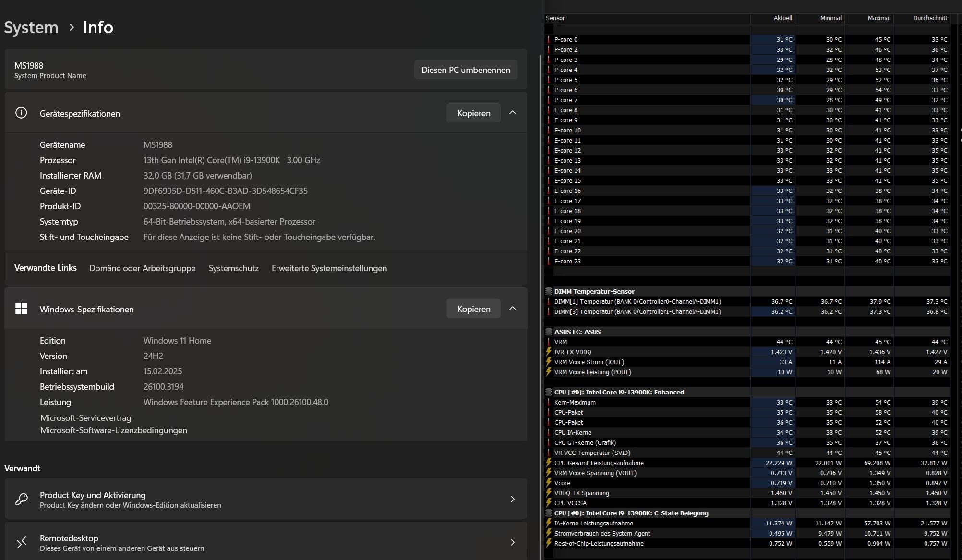Select the CPU-Paket row with 58 °C maximum

[x=747, y=412]
